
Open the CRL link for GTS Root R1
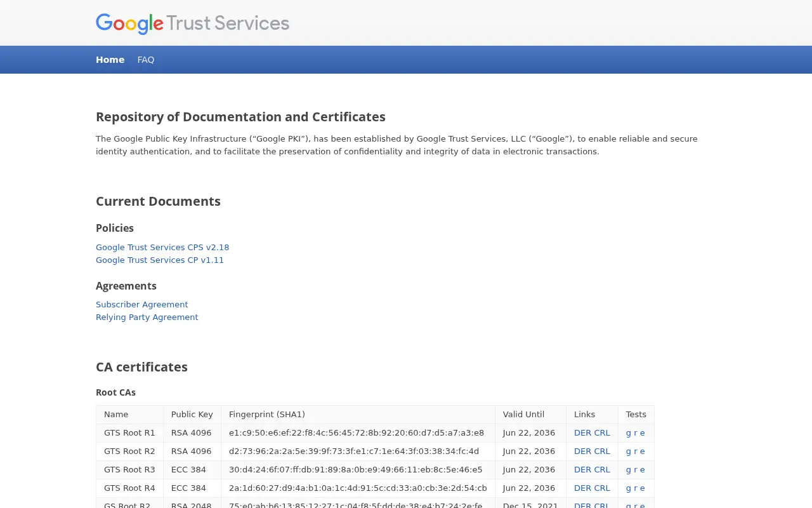[x=602, y=433]
